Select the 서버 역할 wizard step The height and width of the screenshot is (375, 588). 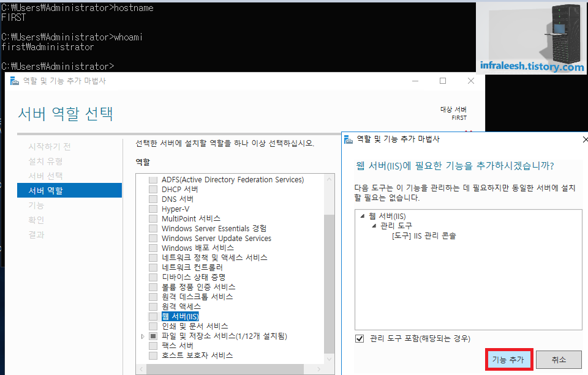pos(69,190)
